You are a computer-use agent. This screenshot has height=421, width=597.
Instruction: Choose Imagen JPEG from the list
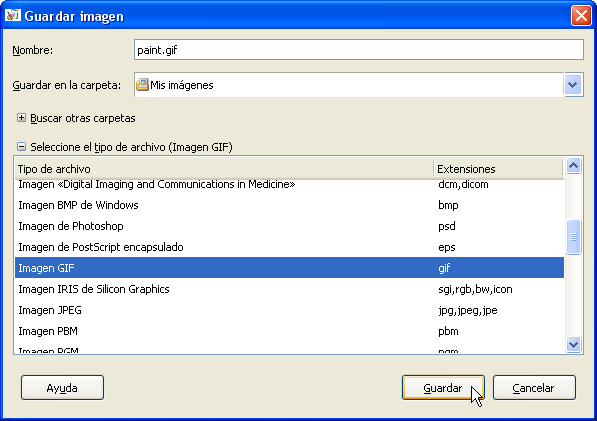click(289, 310)
